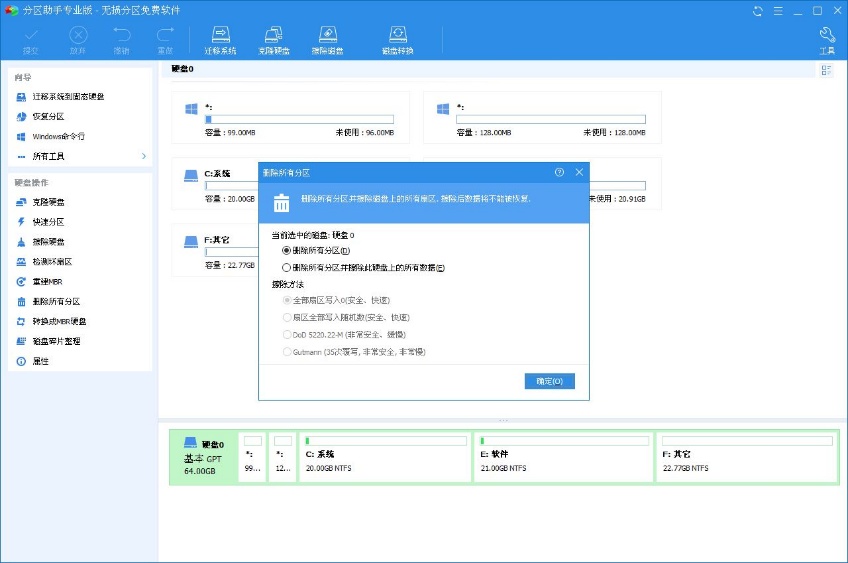Select the 99MB partition in disk map
Image resolution: width=848 pixels, height=563 pixels.
(x=253, y=457)
